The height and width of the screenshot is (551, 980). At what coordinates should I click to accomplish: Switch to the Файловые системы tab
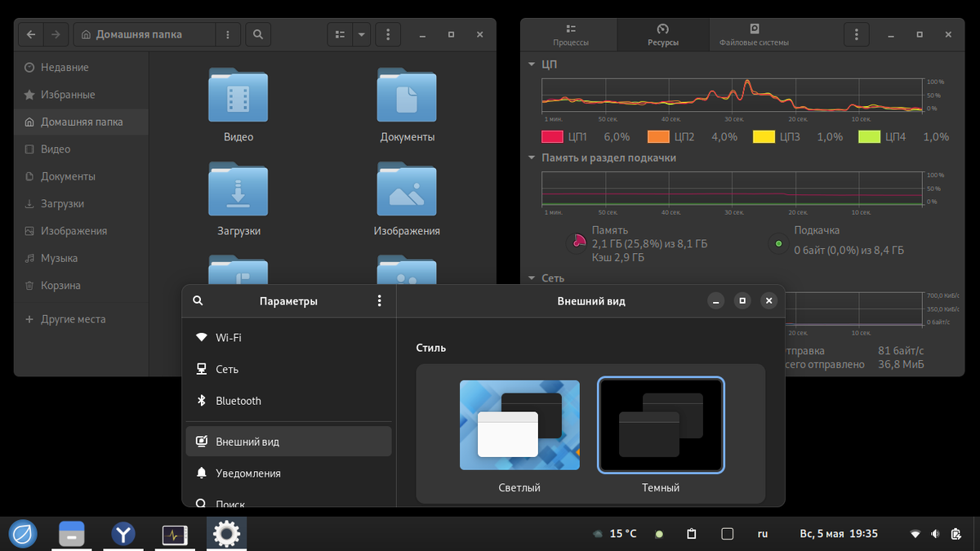[x=754, y=35]
